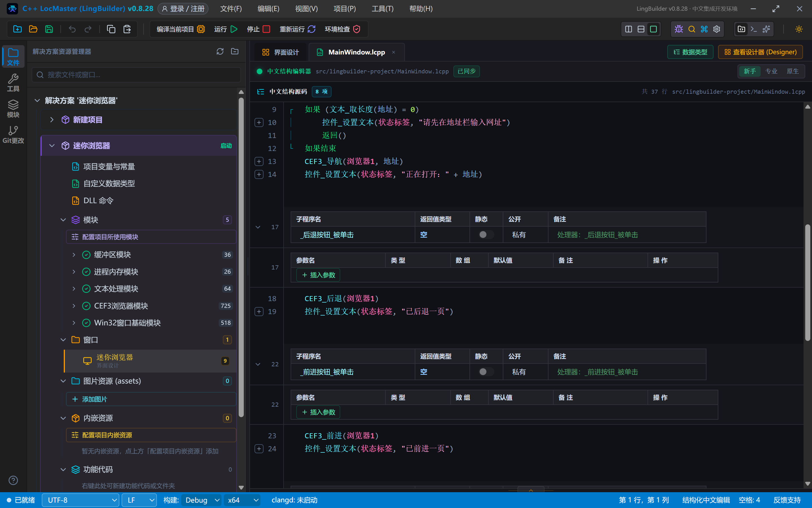The width and height of the screenshot is (812, 508).
Task: Click the new project icon in toolbar
Action: click(17, 29)
